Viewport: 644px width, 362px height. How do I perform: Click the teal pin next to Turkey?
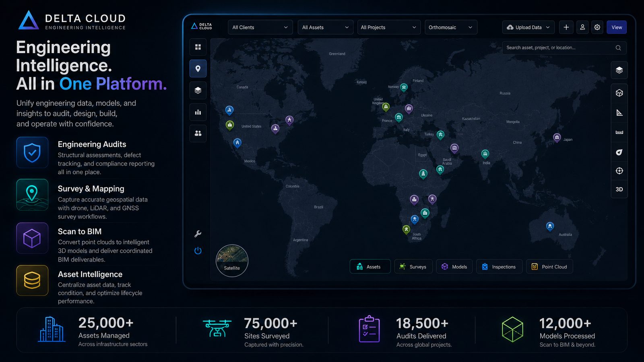click(x=440, y=135)
